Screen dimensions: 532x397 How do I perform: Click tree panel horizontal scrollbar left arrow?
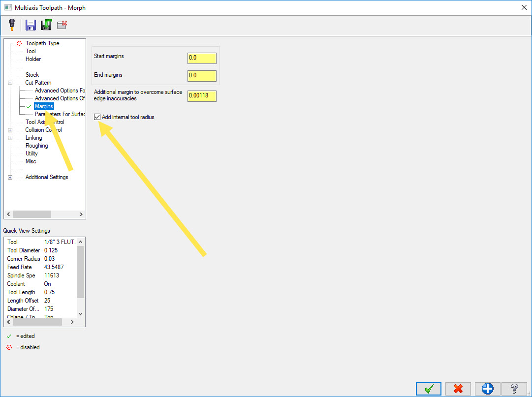pos(8,214)
